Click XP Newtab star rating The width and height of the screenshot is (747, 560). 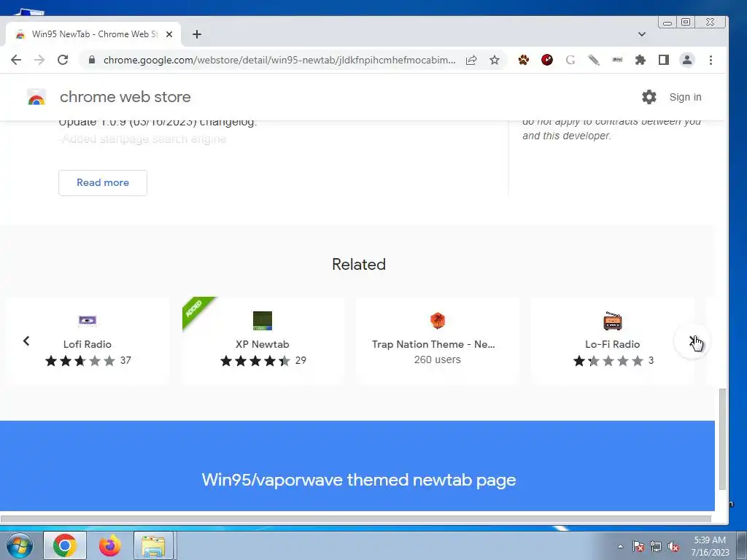pos(255,361)
